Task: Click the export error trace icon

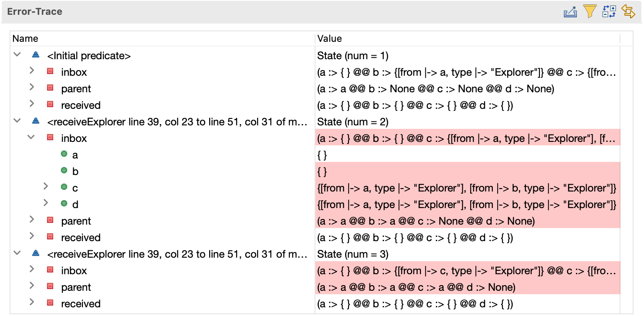Action: (x=570, y=12)
